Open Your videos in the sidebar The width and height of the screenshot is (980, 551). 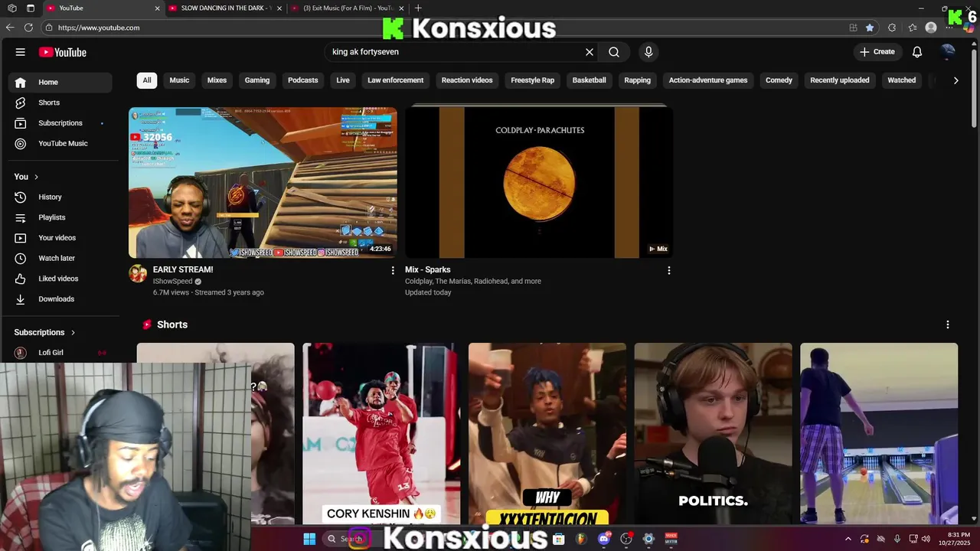click(x=60, y=238)
